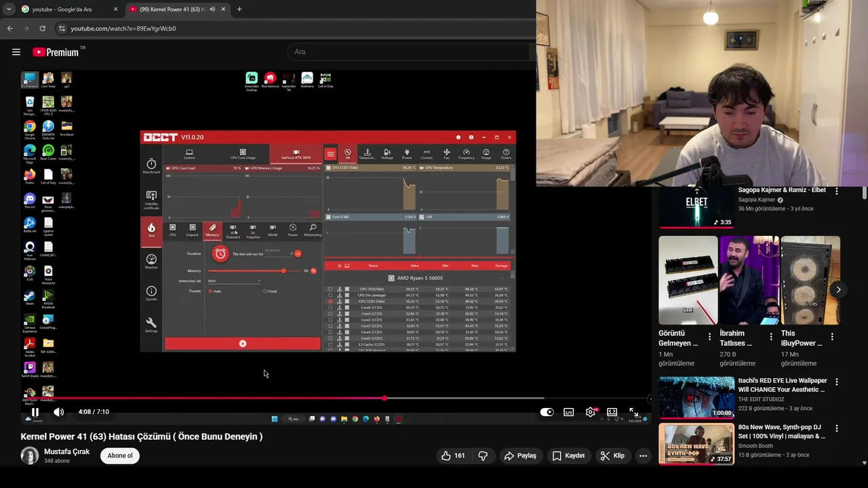The width and height of the screenshot is (868, 488).
Task: Open the site info icon in address bar
Action: pos(62,28)
